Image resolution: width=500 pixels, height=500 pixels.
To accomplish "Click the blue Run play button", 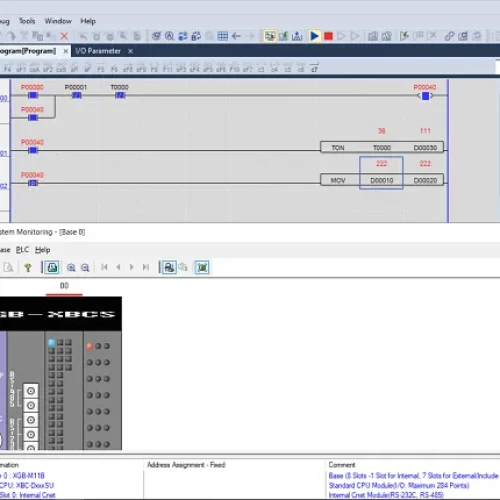I will pos(314,36).
